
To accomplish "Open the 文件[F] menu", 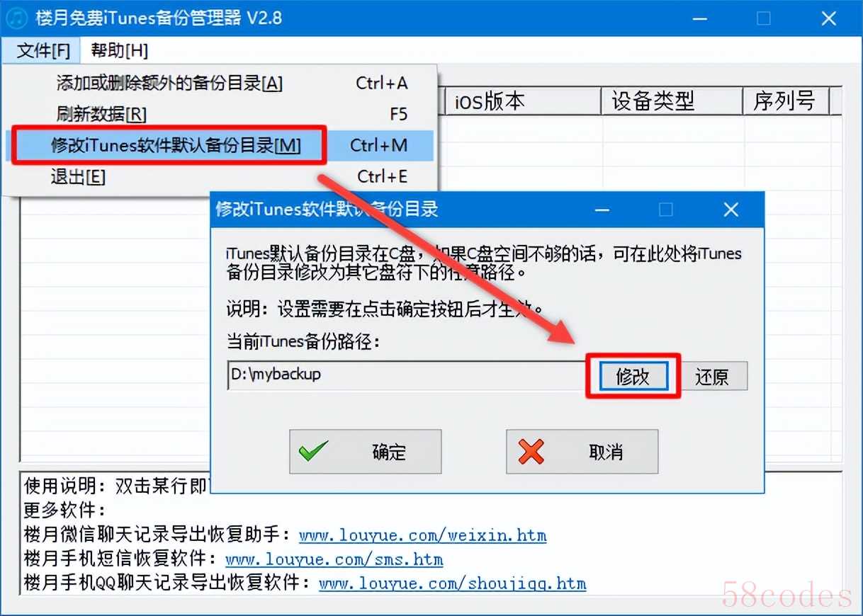I will 43,51.
